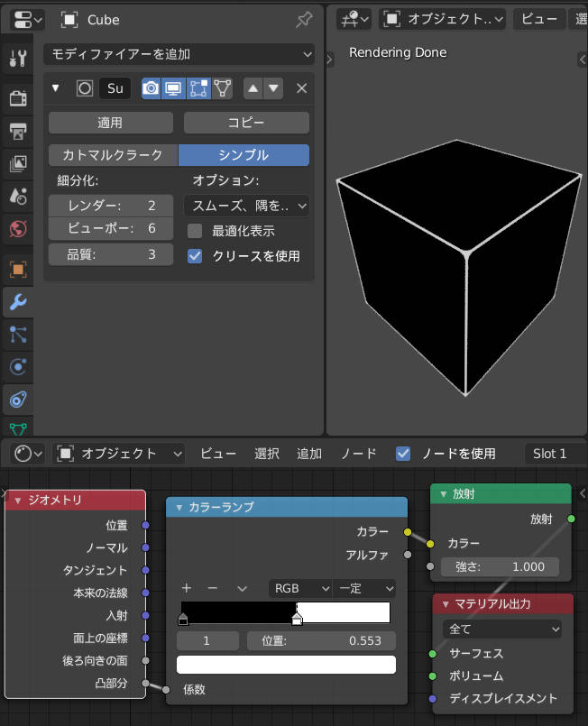Open the Render properties tab
The width and height of the screenshot is (588, 726).
click(x=18, y=98)
